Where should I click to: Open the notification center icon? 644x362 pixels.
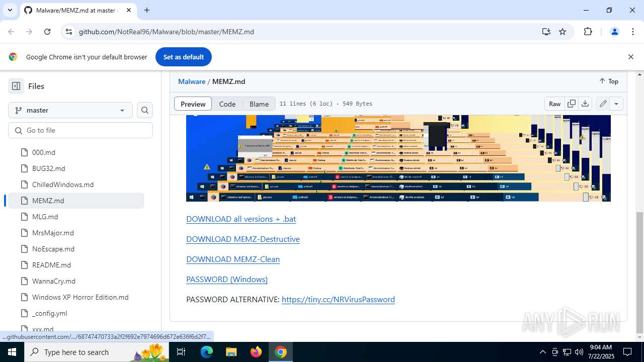point(628,352)
